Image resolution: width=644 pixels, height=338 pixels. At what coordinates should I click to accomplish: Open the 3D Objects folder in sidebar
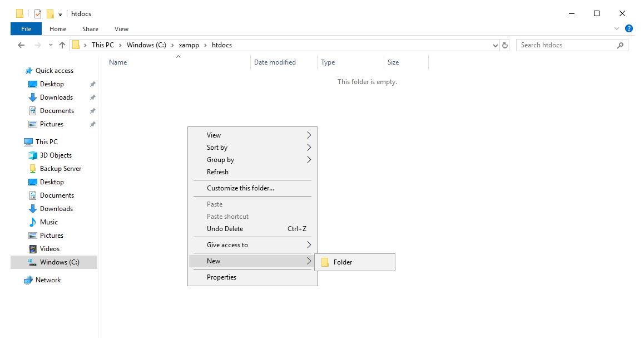(55, 155)
